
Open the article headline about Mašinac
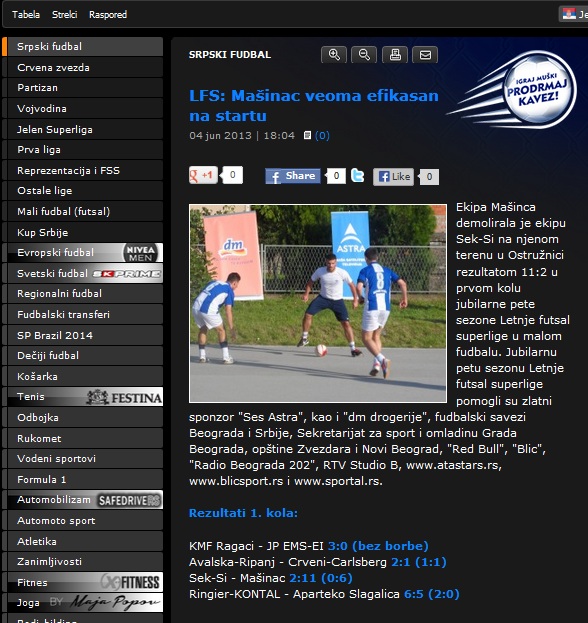313,106
